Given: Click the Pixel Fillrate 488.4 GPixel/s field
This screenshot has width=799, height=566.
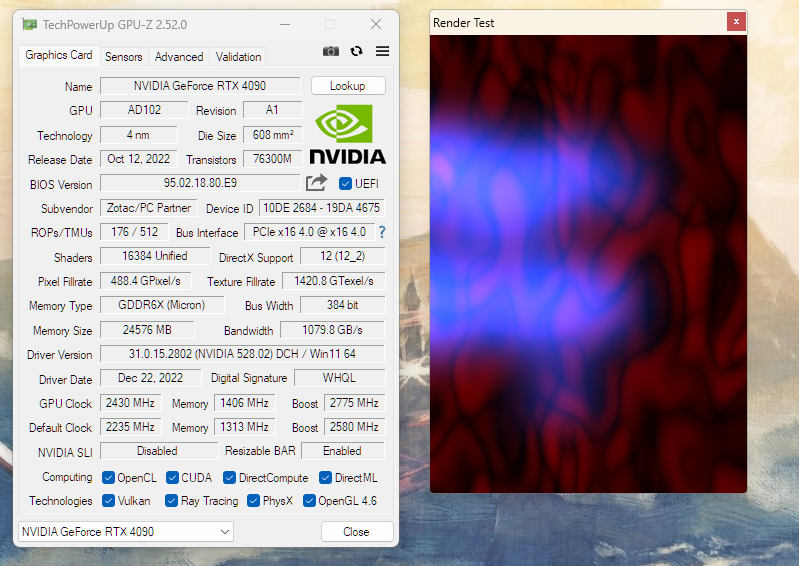Looking at the screenshot, I should [x=146, y=281].
